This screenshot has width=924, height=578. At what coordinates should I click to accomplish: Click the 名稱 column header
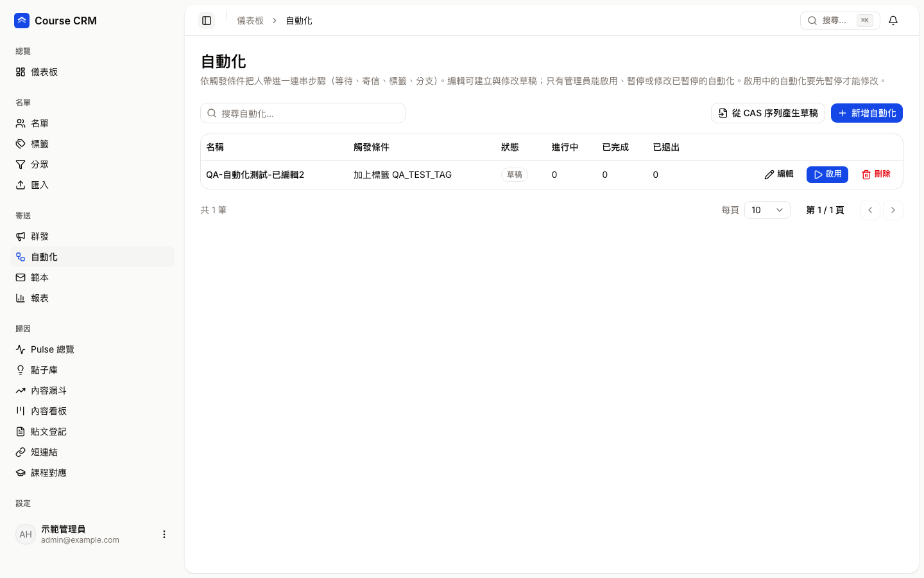coord(215,147)
